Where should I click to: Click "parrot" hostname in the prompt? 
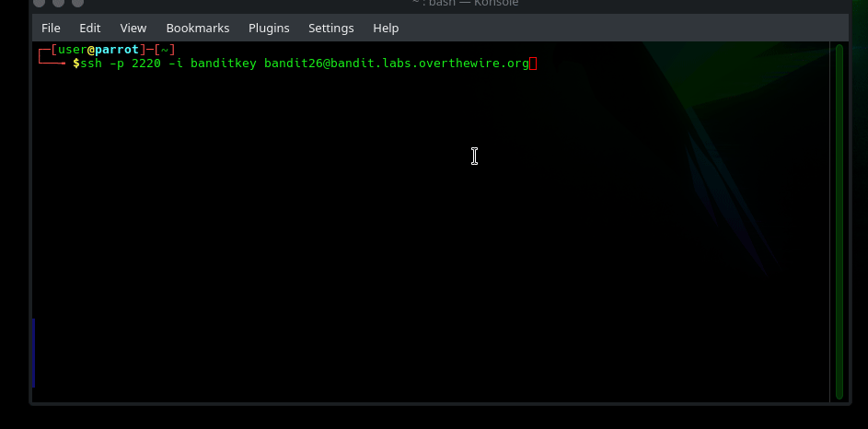click(x=116, y=50)
